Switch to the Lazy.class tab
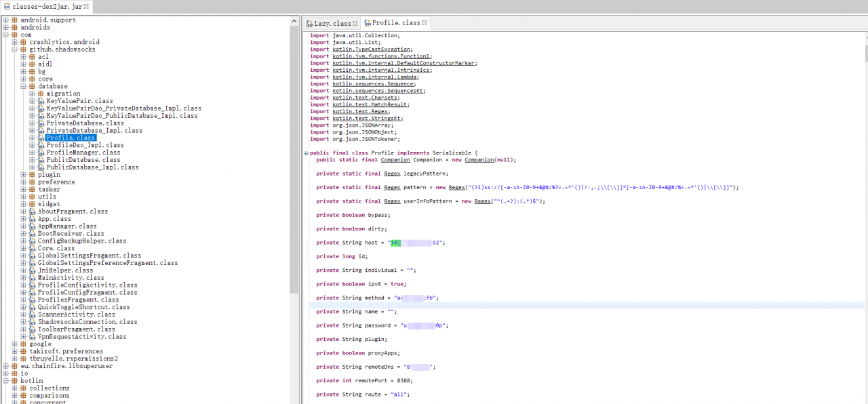The image size is (868, 404). pos(332,23)
